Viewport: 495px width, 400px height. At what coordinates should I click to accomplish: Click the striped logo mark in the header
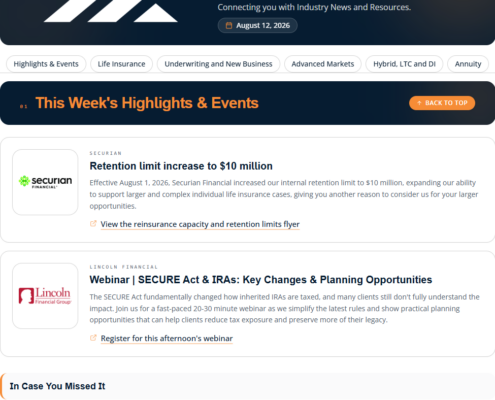(111, 11)
